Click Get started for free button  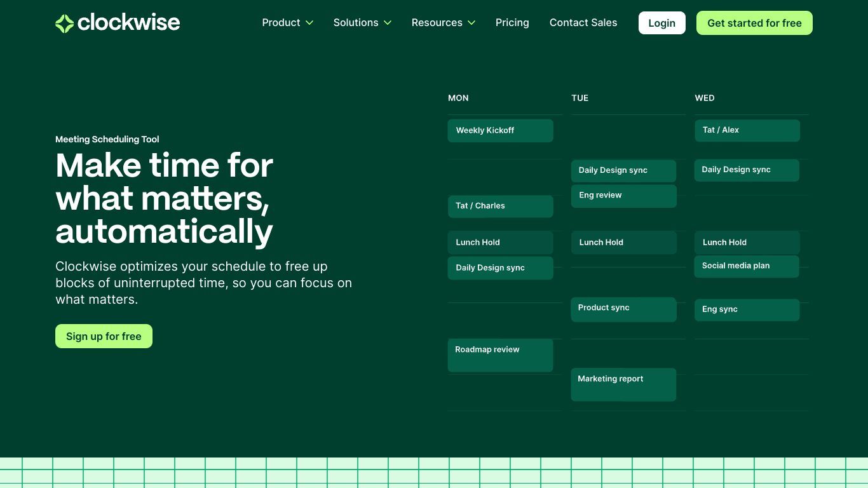tap(754, 23)
